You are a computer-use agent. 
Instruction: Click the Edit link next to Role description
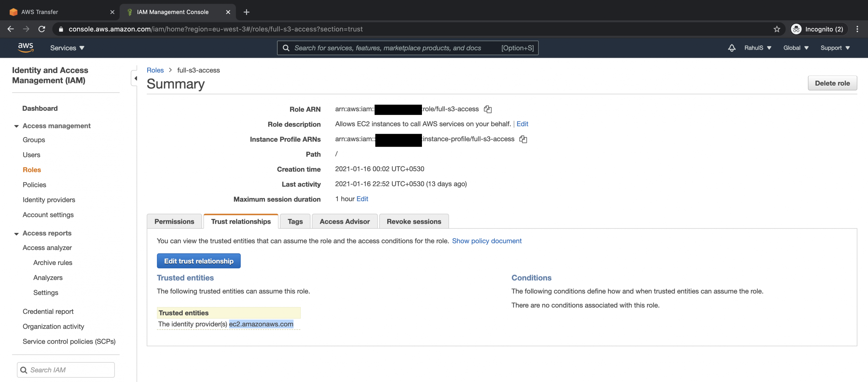tap(522, 123)
